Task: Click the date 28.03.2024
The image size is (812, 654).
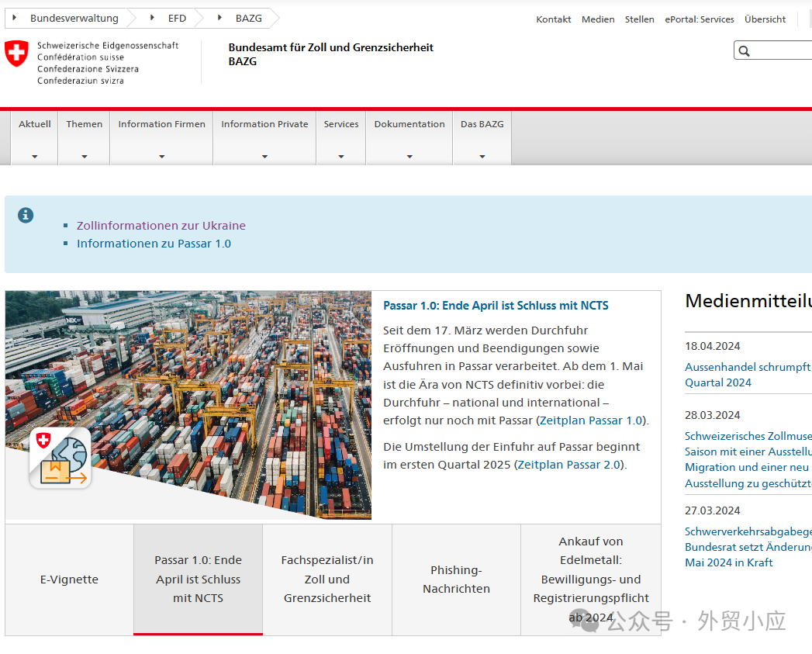Action: point(713,415)
